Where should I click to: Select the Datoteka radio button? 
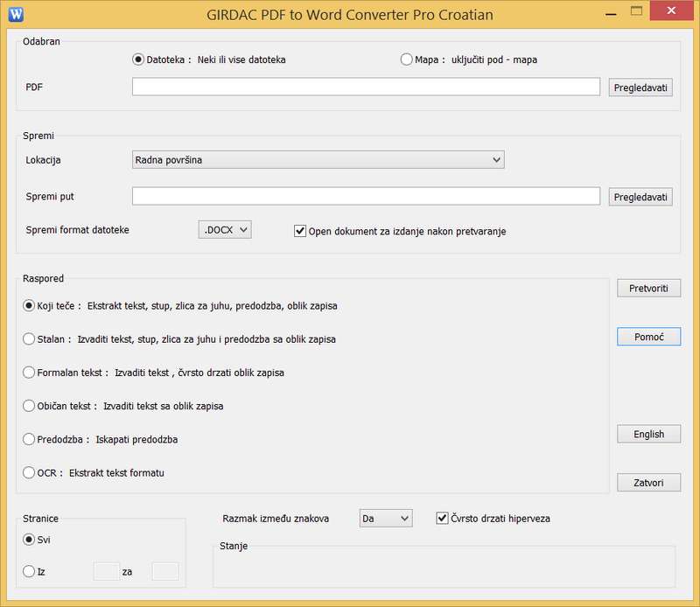click(137, 59)
